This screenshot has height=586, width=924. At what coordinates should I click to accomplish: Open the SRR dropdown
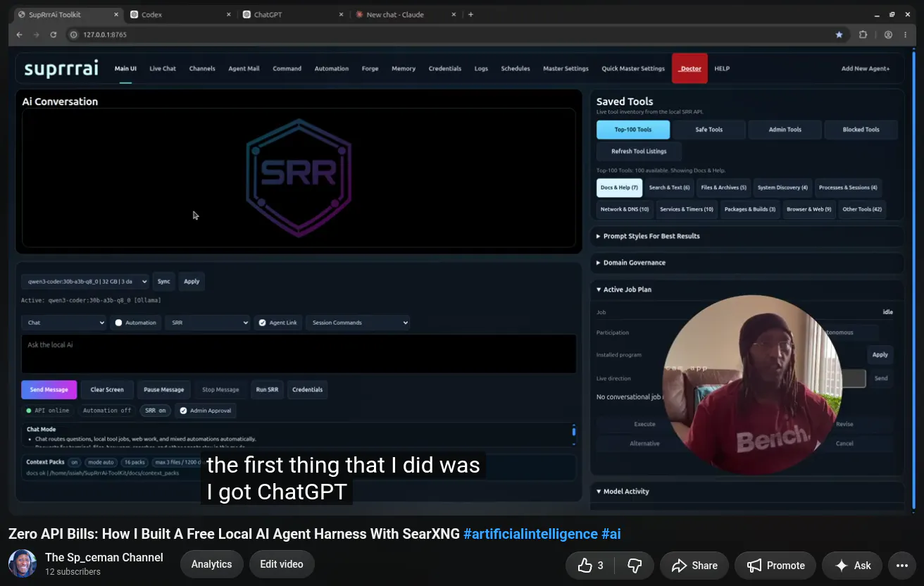click(x=207, y=323)
